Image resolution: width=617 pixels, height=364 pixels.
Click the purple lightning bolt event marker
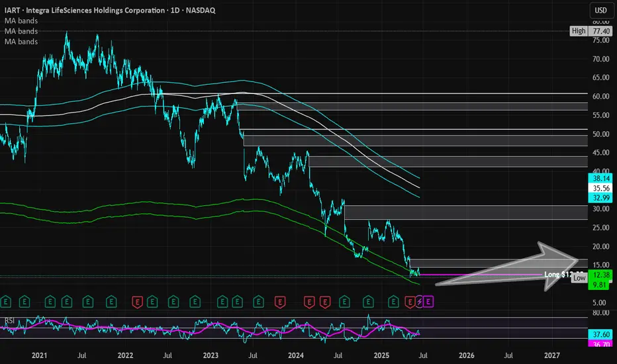point(420,302)
